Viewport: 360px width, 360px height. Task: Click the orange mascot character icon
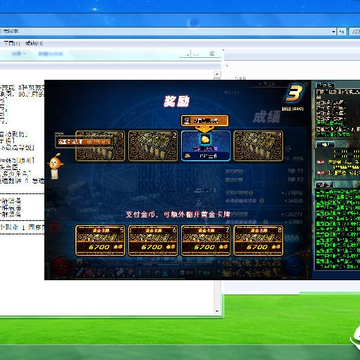pos(55,166)
